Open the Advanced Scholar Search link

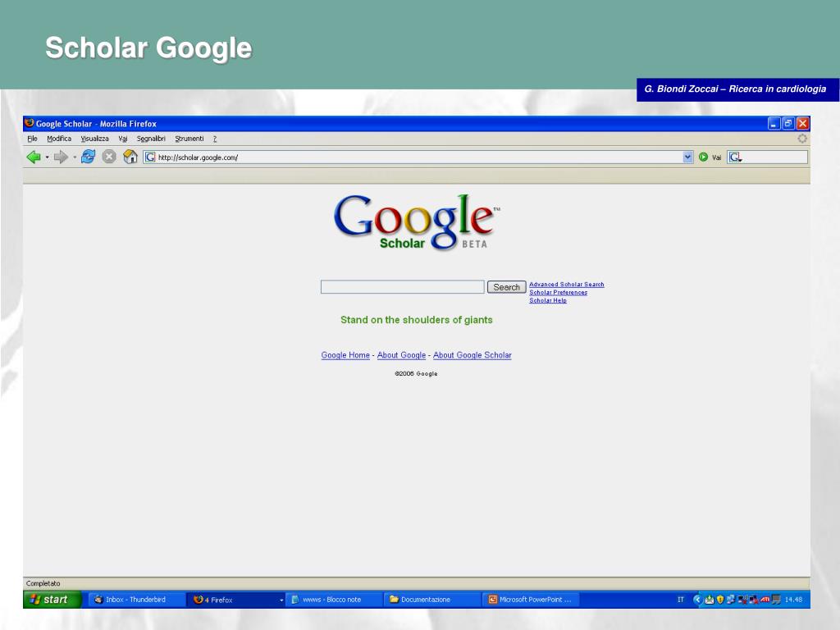[566, 285]
